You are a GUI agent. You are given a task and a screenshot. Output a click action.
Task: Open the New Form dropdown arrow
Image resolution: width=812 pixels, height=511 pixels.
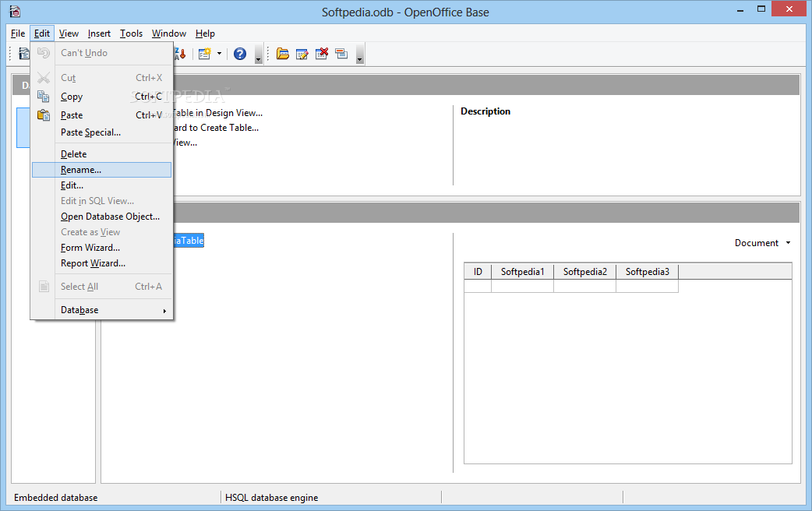point(219,53)
